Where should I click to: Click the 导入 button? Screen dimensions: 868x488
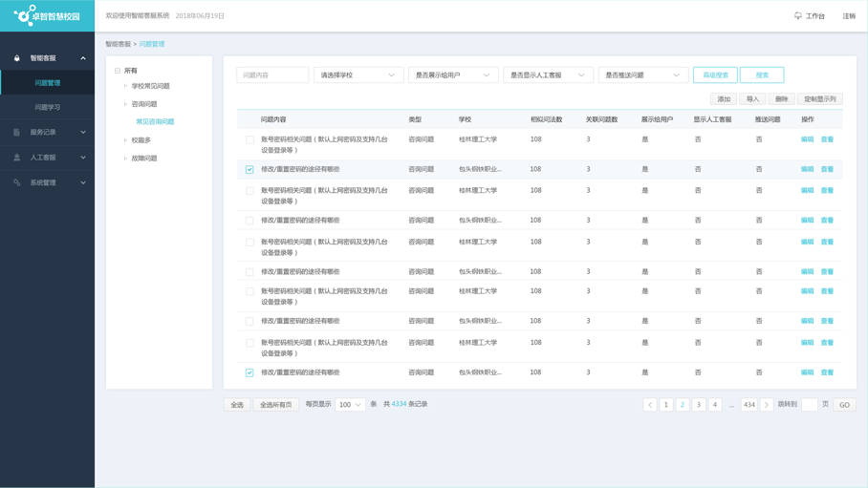(x=752, y=99)
